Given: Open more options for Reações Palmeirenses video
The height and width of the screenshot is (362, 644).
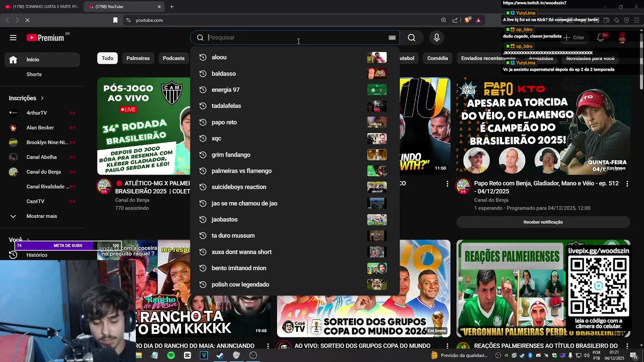Looking at the screenshot, I should pos(627,346).
